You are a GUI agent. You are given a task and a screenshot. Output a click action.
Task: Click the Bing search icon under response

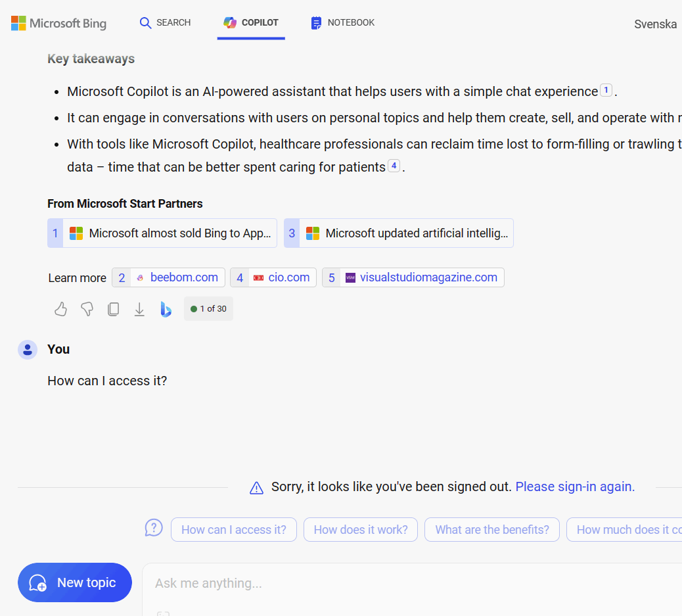(166, 309)
